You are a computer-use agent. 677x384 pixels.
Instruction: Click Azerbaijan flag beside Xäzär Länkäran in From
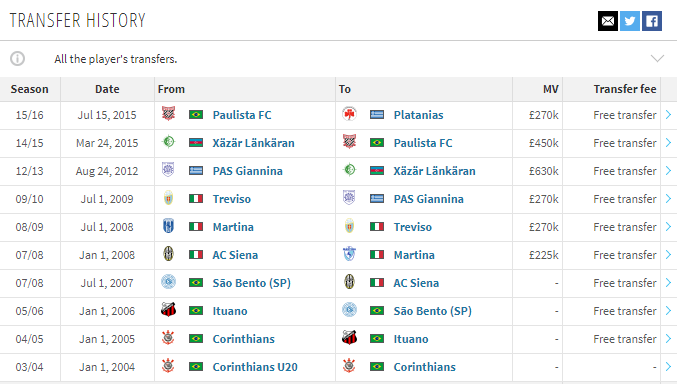[196, 143]
